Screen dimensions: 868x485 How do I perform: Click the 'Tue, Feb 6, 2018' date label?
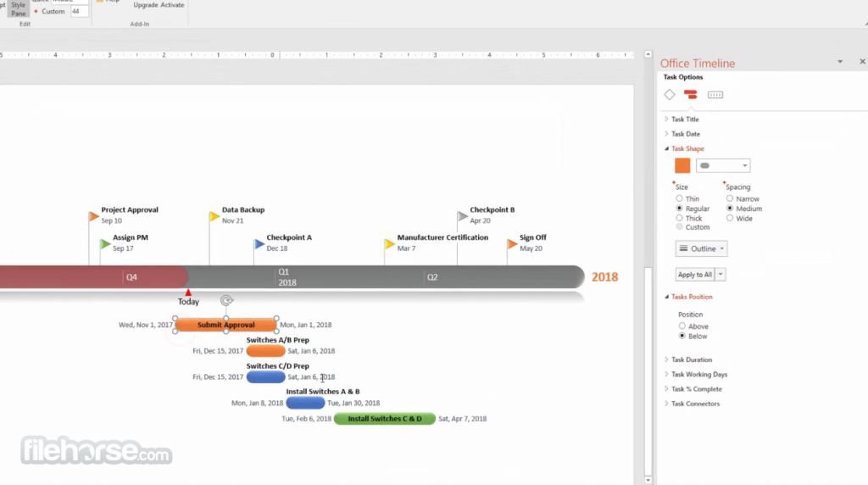pyautogui.click(x=306, y=419)
